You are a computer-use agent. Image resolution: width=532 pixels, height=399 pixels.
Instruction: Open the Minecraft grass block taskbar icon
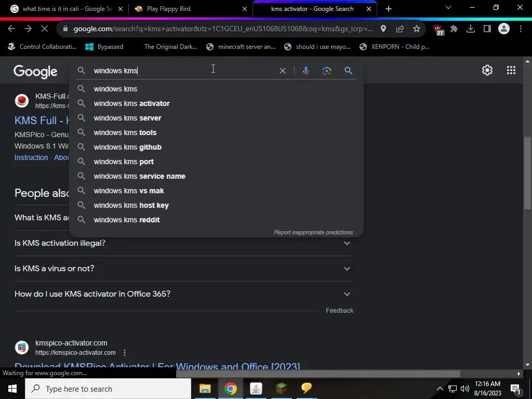pyautogui.click(x=281, y=389)
